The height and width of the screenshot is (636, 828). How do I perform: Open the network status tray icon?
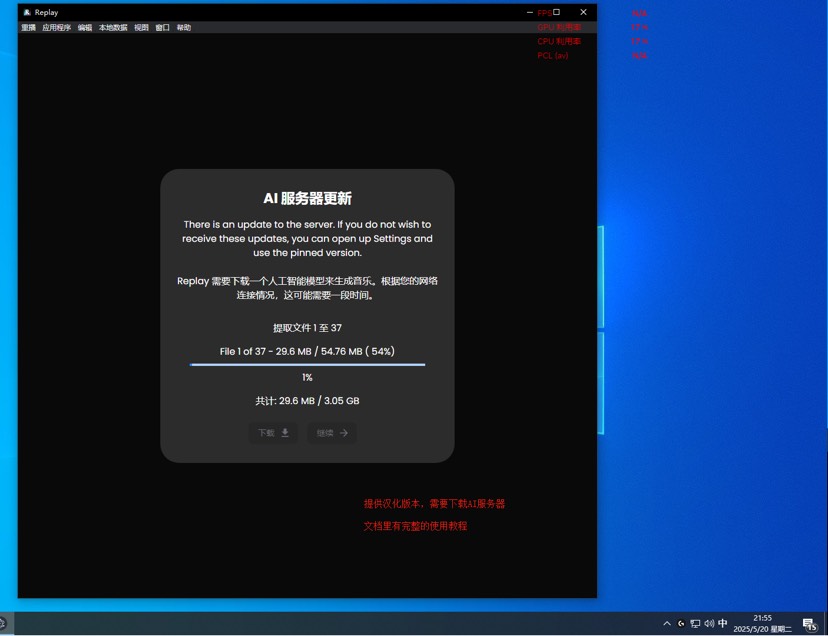pos(695,624)
